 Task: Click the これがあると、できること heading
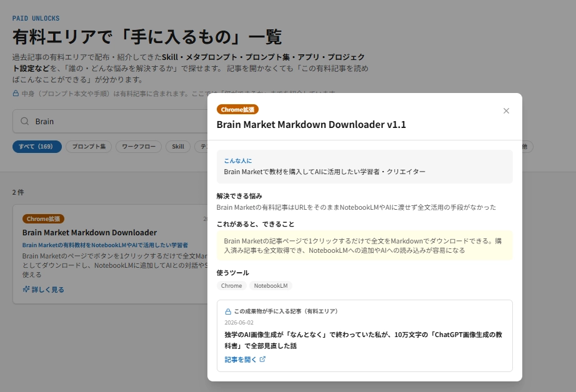click(x=256, y=224)
